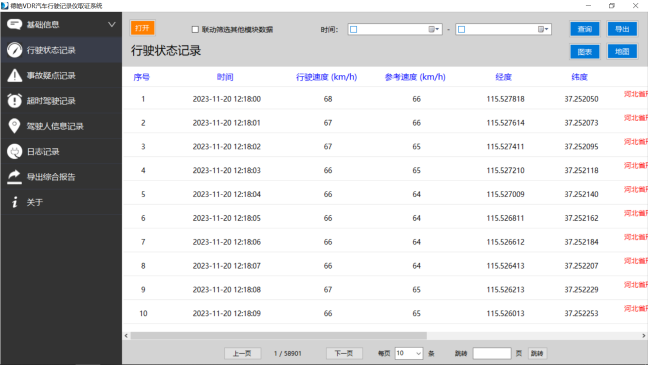Select row with time 2023-11-20 12:18:01

point(385,123)
